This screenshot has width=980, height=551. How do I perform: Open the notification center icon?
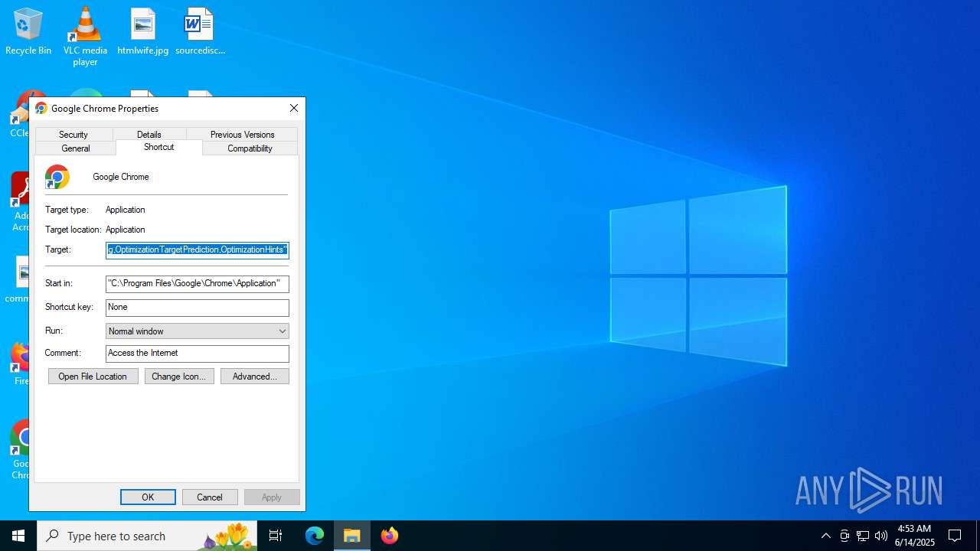tap(955, 536)
